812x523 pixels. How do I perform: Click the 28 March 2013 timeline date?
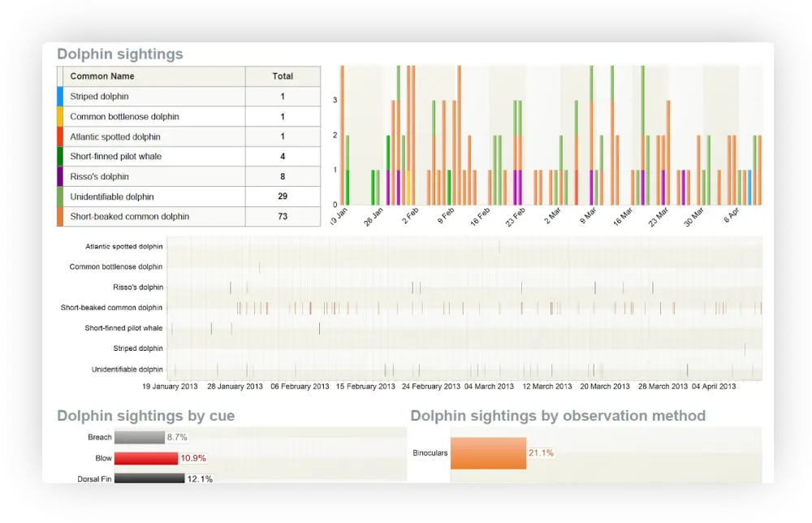point(663,387)
